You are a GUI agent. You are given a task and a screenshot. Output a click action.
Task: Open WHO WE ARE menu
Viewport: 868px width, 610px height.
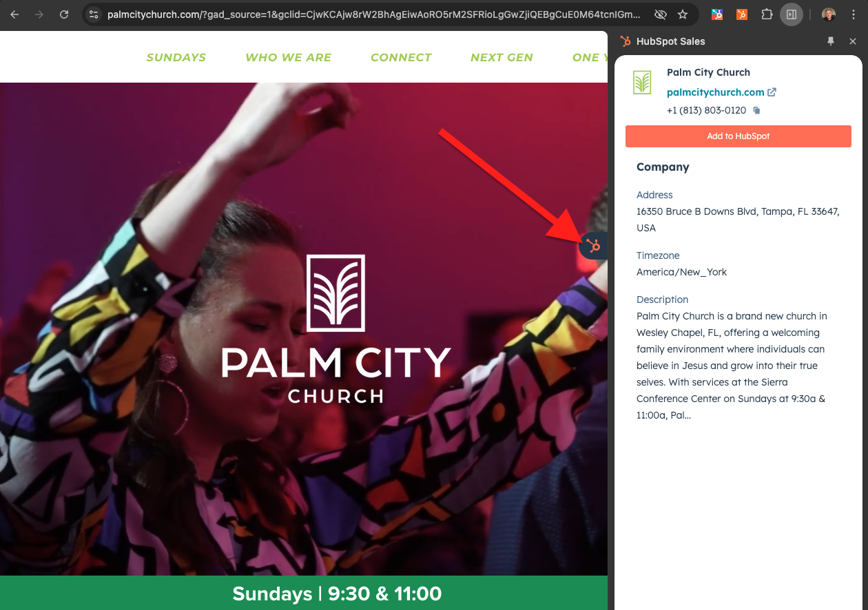[x=289, y=57]
